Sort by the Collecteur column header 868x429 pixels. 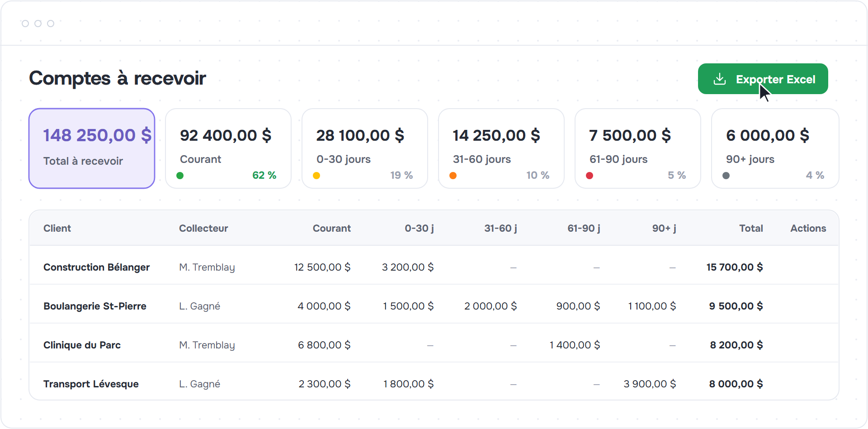point(203,229)
